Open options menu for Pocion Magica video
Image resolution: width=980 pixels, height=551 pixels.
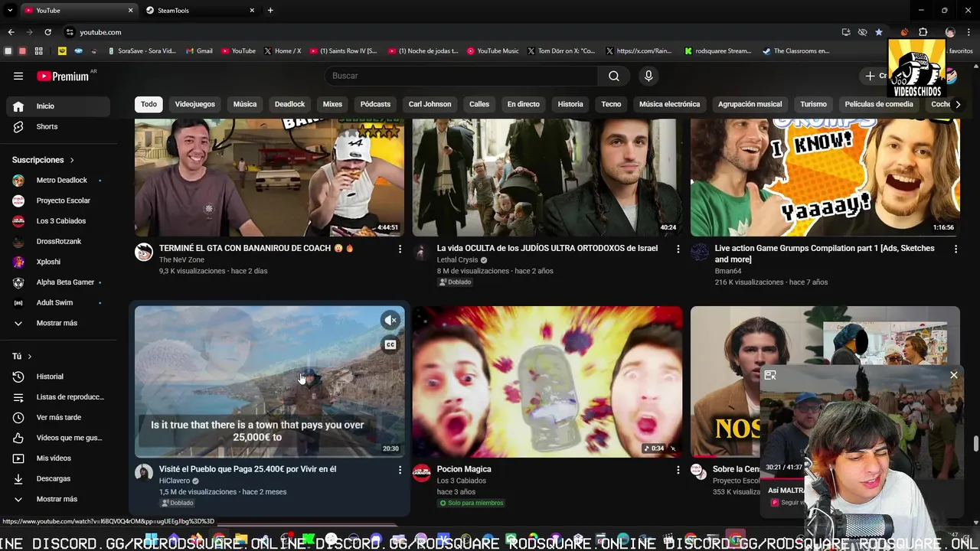(678, 470)
